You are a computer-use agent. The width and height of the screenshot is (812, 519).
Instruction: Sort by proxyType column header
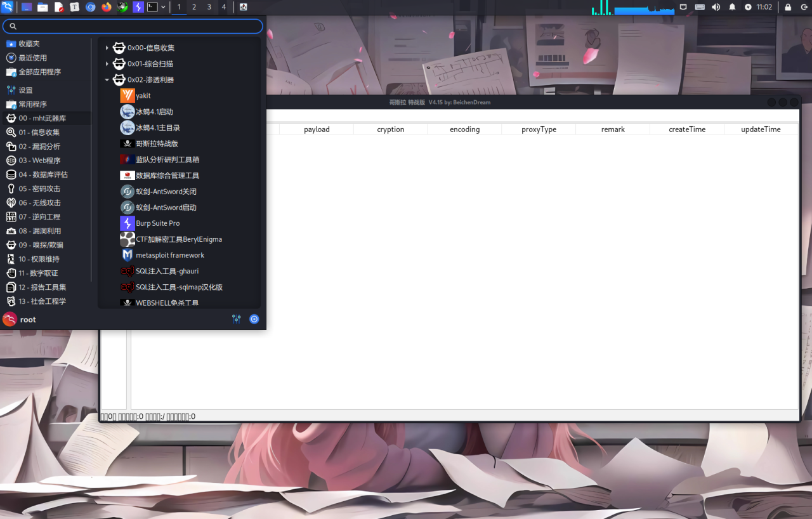coord(539,129)
